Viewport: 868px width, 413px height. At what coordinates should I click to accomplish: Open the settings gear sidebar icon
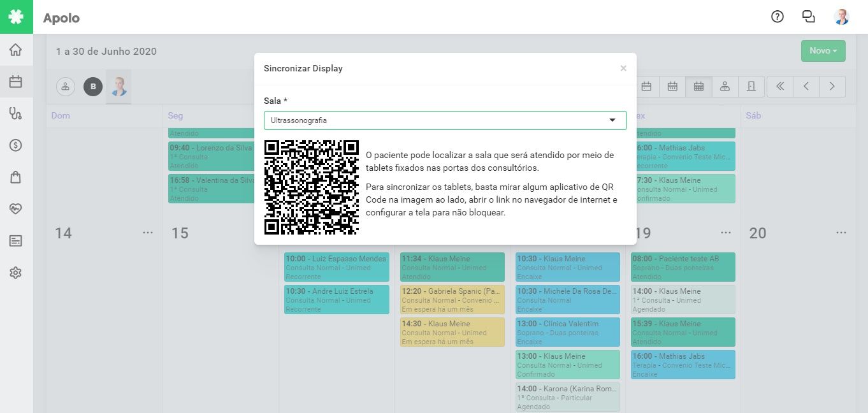(16, 273)
